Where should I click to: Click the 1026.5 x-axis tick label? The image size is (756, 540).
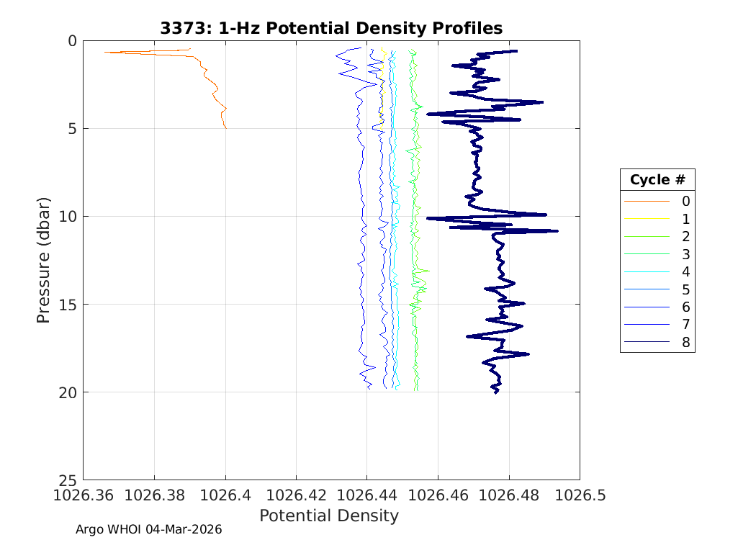[580, 495]
